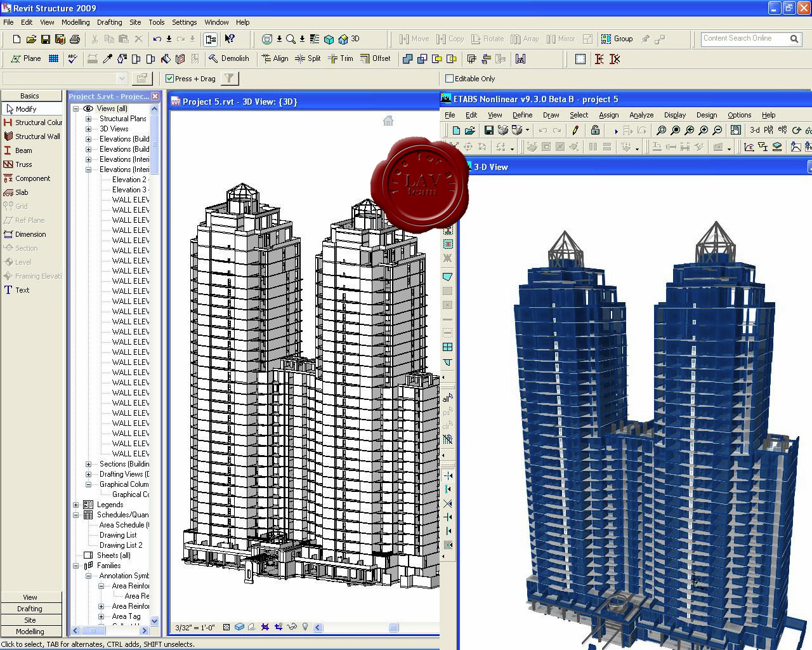The height and width of the screenshot is (650, 812).
Task: Select the Modify tool in Design Bar
Action: point(32,109)
